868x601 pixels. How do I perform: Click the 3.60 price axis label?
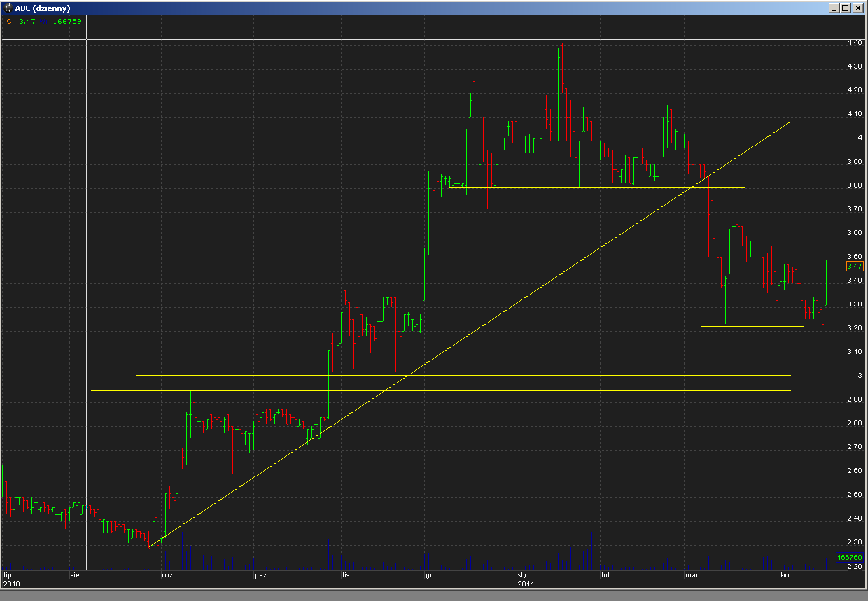point(854,233)
